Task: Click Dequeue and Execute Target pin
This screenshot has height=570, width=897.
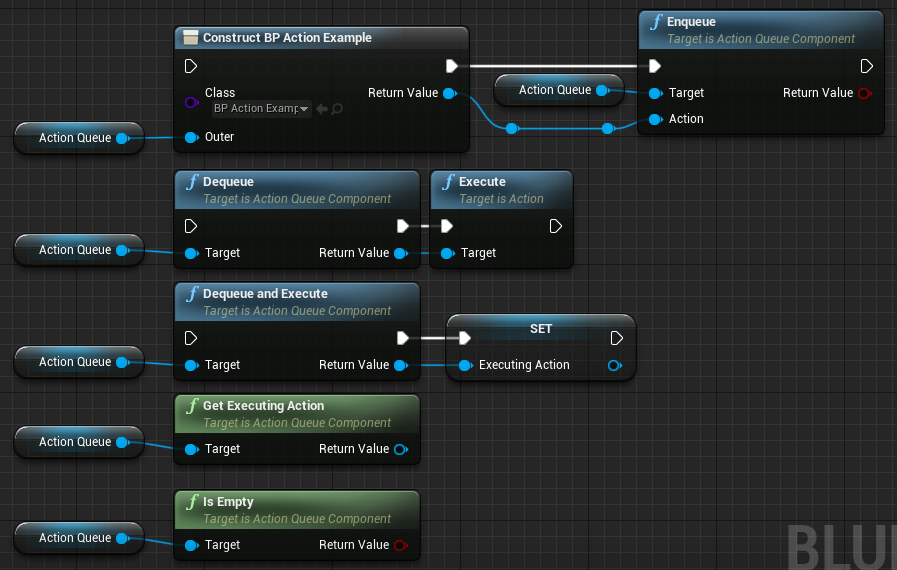Action: (x=192, y=365)
